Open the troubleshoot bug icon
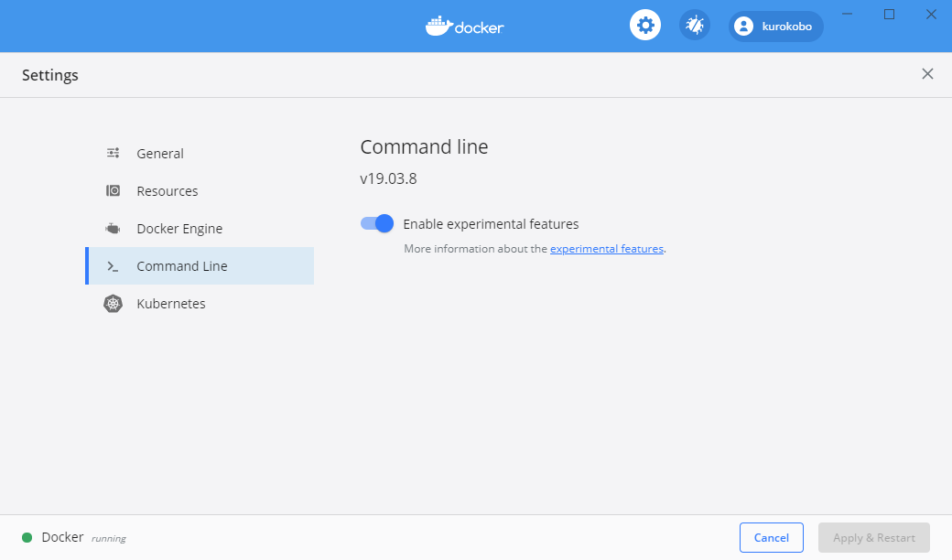 (x=695, y=26)
